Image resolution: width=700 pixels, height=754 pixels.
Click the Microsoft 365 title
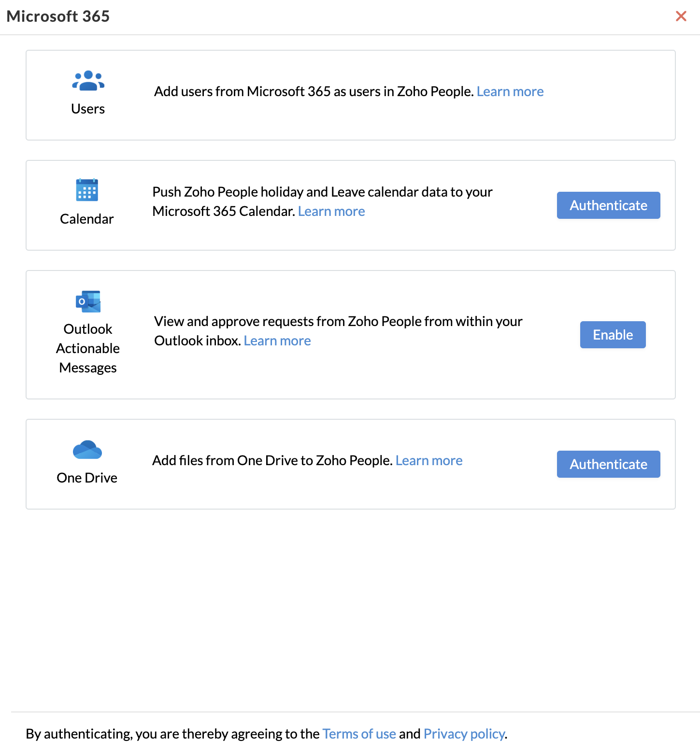58,16
